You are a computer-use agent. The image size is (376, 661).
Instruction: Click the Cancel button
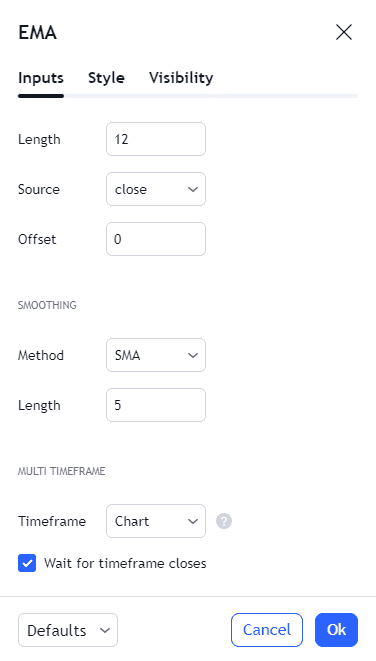click(x=267, y=630)
